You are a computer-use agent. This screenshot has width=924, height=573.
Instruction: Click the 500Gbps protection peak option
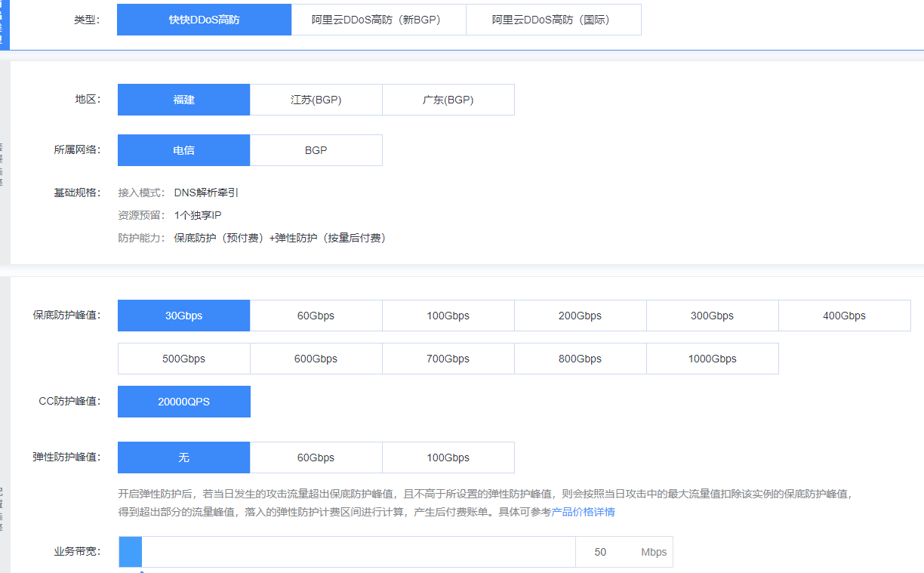pyautogui.click(x=183, y=359)
